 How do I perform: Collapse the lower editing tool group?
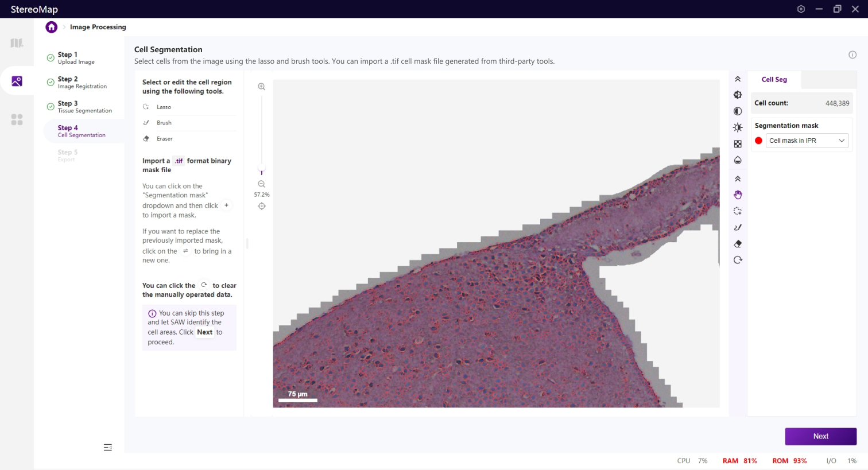tap(738, 179)
